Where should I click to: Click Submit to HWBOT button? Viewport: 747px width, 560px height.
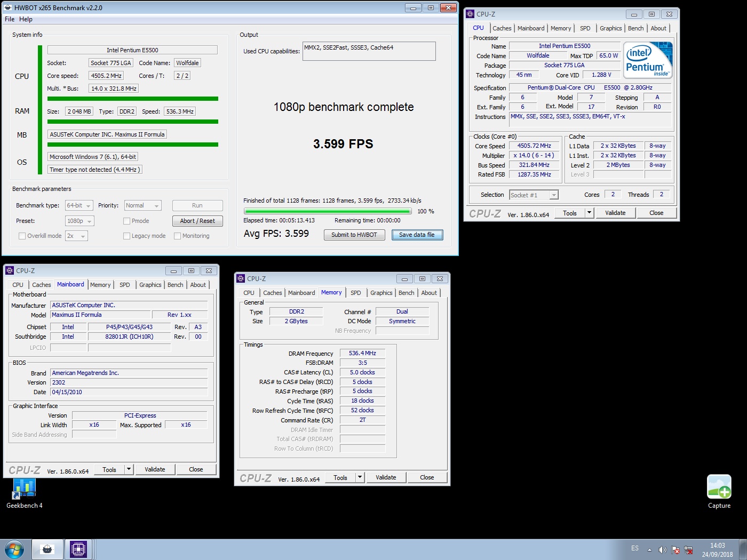click(x=354, y=235)
